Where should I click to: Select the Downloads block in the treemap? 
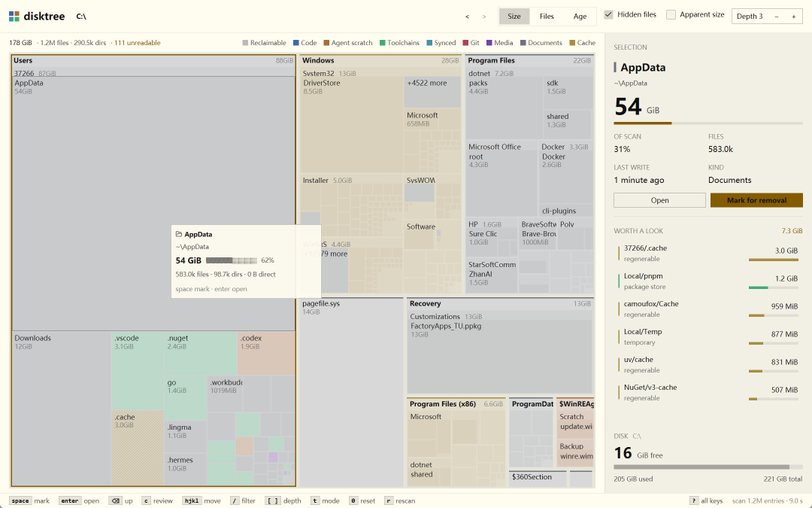(x=61, y=409)
